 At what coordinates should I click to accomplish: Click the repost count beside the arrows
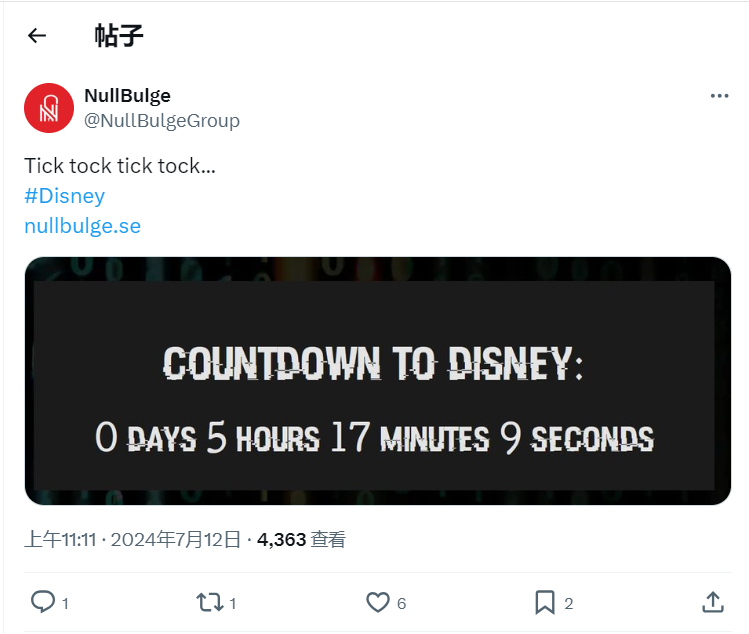click(233, 602)
